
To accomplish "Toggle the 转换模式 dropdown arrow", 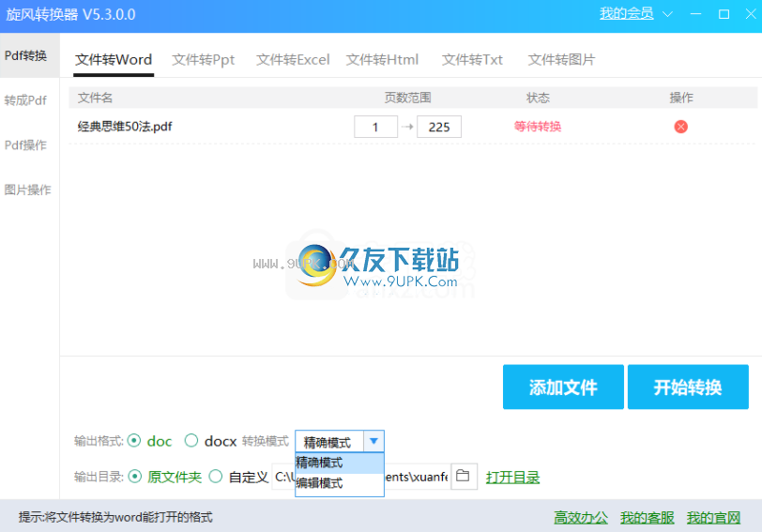I will tap(373, 441).
